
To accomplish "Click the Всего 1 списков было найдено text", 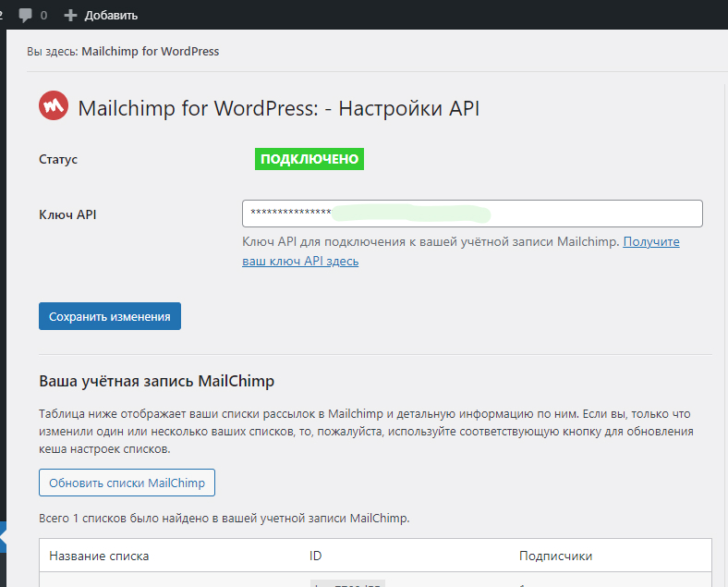I will (224, 518).
